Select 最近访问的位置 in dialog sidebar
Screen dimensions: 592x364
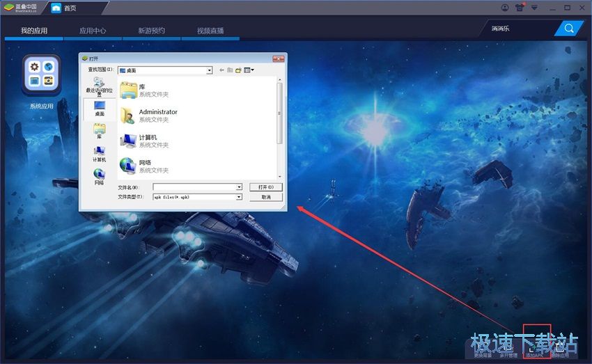pos(100,86)
